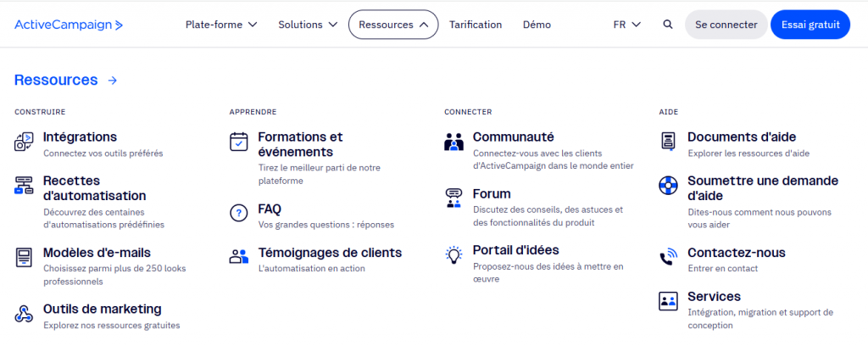
Task: Open Témoignages de clients link
Action: pyautogui.click(x=330, y=253)
